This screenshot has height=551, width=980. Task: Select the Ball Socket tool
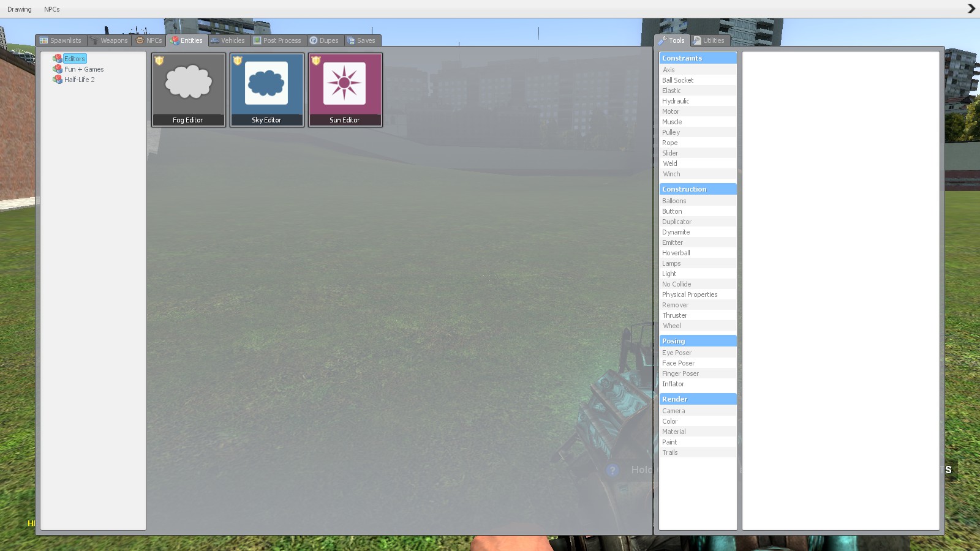pos(698,80)
